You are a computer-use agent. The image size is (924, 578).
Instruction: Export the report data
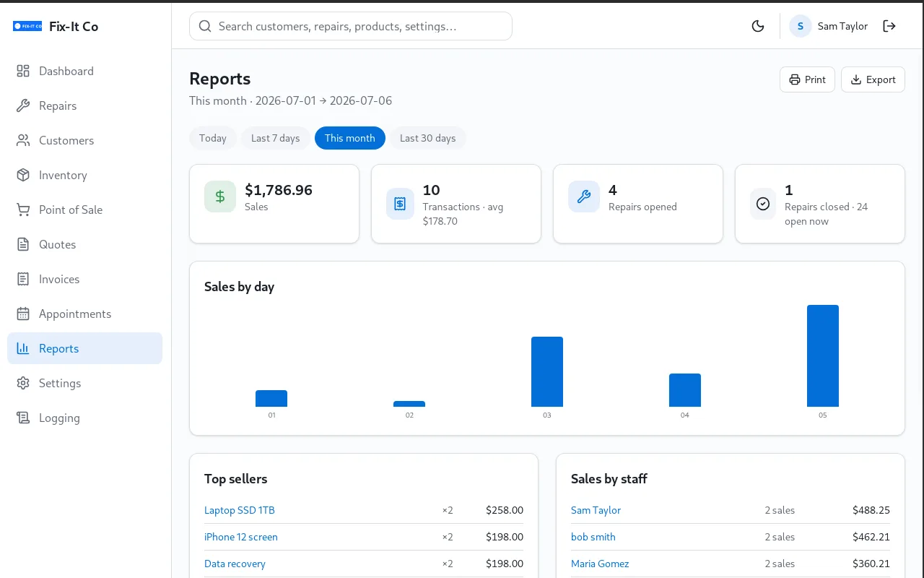coord(873,79)
